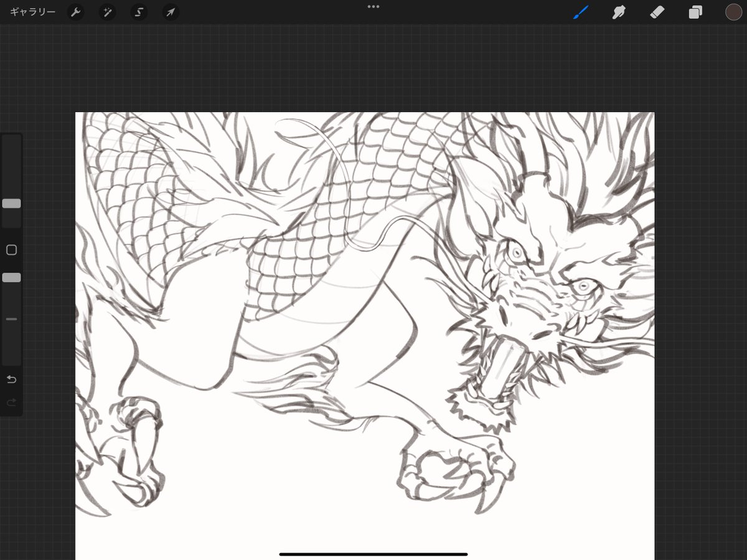Tap the home indicator bar at bottom
The image size is (747, 560).
(374, 554)
